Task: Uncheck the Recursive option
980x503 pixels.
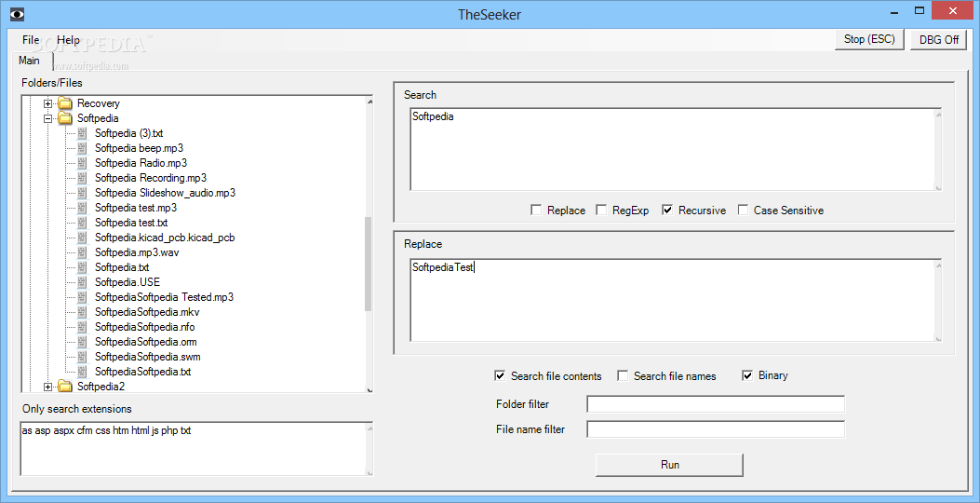Action: click(x=667, y=211)
